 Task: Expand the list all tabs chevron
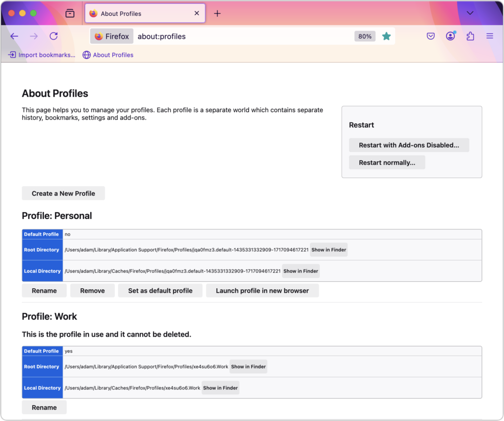[x=470, y=13]
